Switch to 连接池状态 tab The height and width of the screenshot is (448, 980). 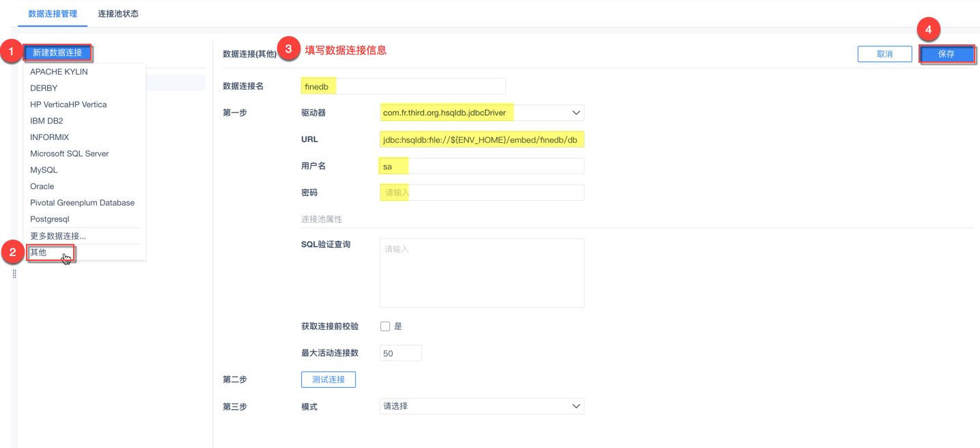coord(118,14)
